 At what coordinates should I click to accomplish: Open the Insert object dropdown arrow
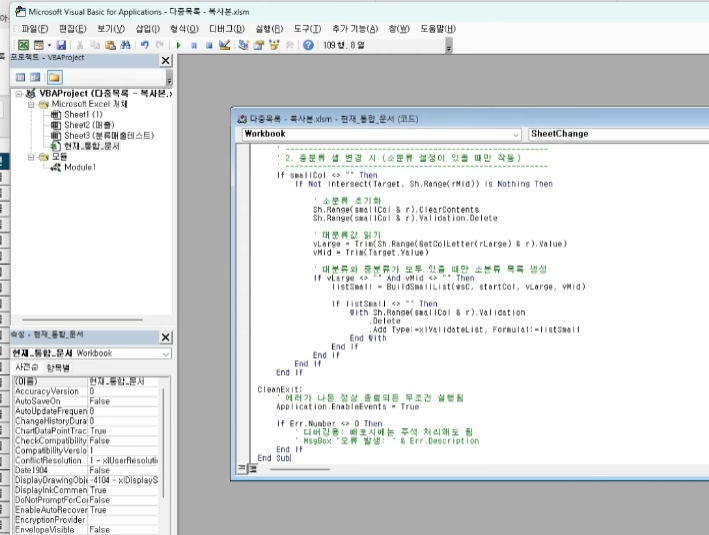(49, 45)
